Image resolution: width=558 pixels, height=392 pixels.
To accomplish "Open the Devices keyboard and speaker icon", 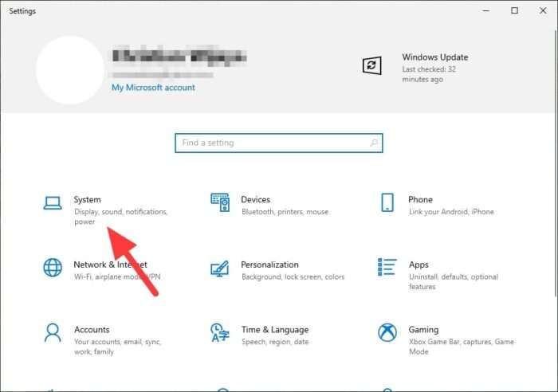I will point(220,202).
